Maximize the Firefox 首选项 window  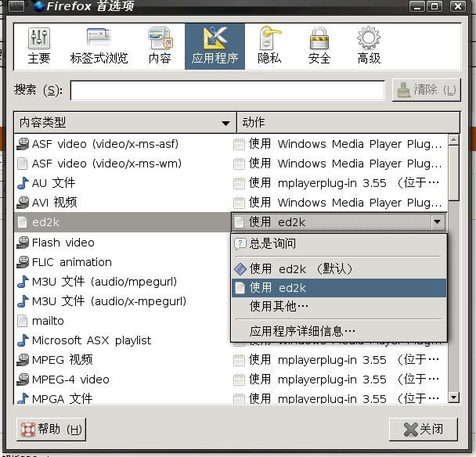point(435,6)
